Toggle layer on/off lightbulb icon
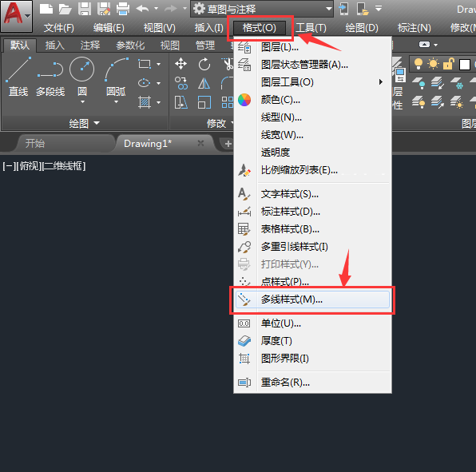 click(418, 64)
